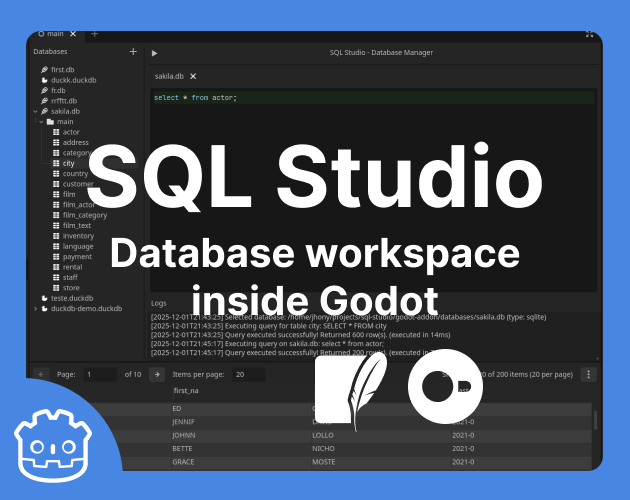Select cell JOHNN in results
This screenshot has width=630, height=500.
(x=184, y=435)
